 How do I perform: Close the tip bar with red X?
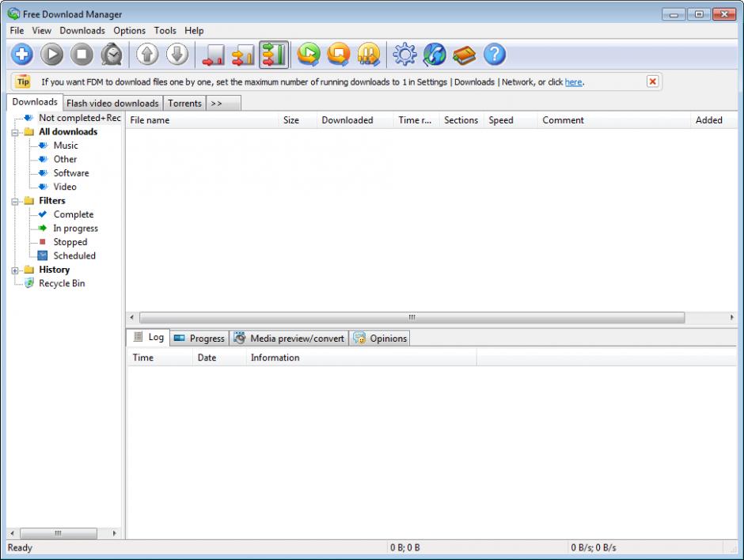point(652,81)
